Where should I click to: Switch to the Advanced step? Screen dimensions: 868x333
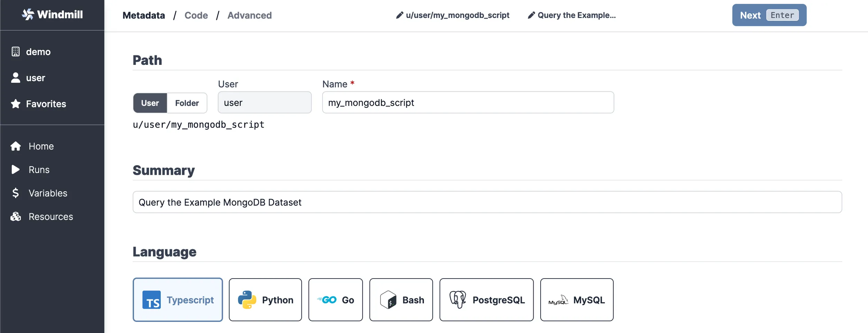click(x=249, y=15)
